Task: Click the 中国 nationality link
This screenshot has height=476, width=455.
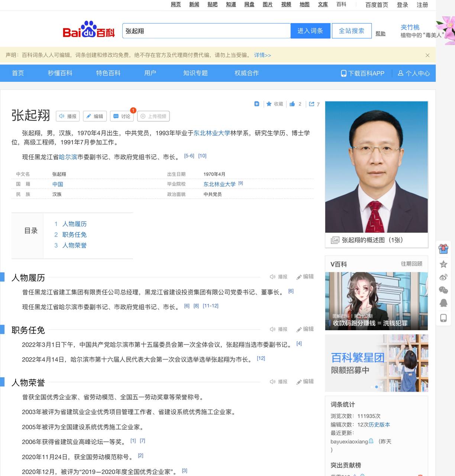Action: click(x=58, y=184)
